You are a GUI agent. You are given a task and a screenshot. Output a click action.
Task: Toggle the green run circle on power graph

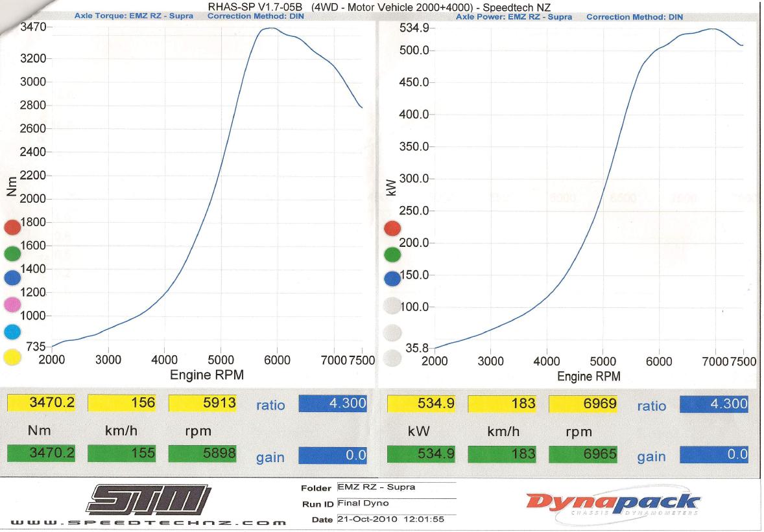tap(393, 254)
